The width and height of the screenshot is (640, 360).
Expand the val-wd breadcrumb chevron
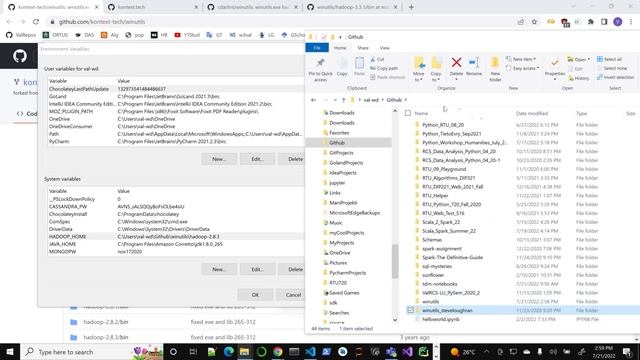[383, 100]
